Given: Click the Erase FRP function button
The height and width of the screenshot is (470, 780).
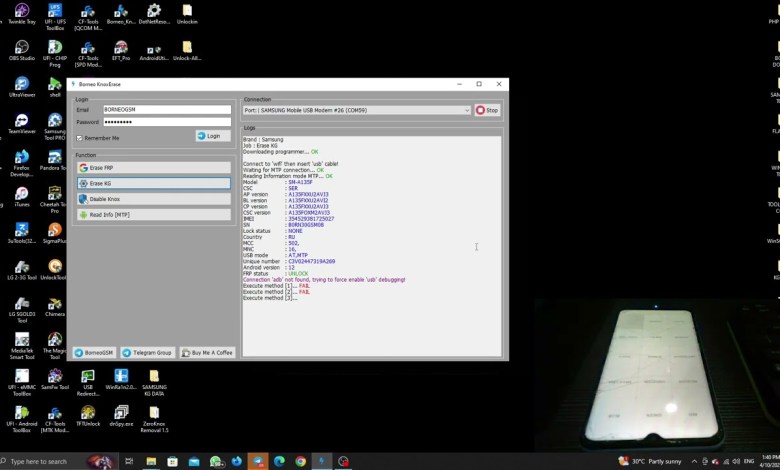Looking at the screenshot, I should point(153,168).
